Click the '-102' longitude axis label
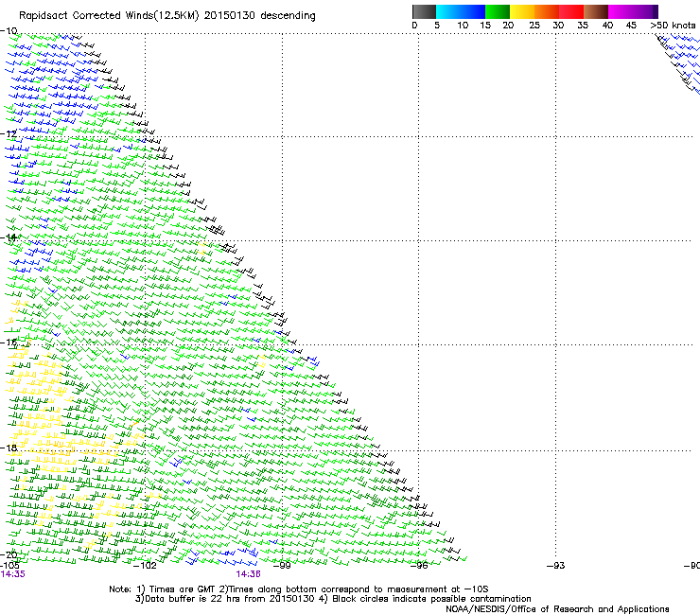This screenshot has height=615, width=700. pyautogui.click(x=145, y=566)
